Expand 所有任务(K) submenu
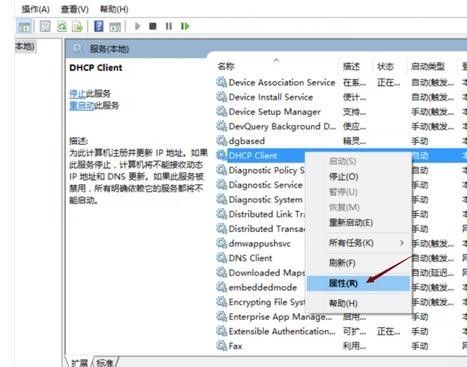The height and width of the screenshot is (367, 467). 358,243
